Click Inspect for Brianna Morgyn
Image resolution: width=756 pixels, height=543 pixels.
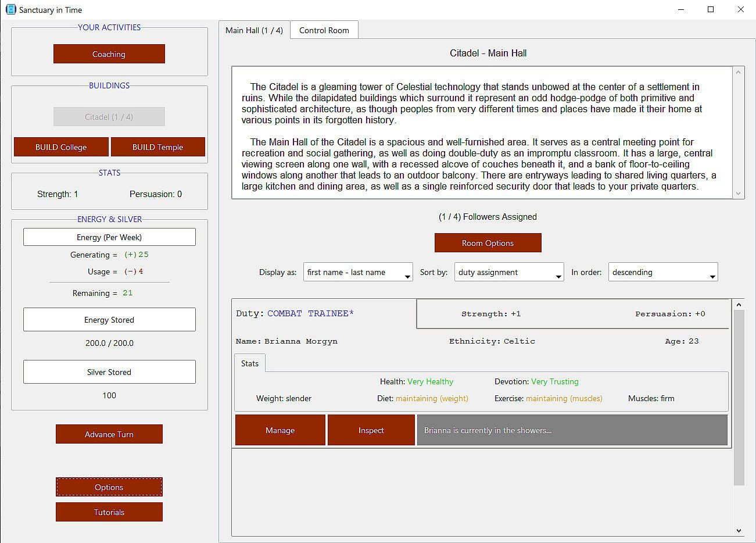[371, 430]
